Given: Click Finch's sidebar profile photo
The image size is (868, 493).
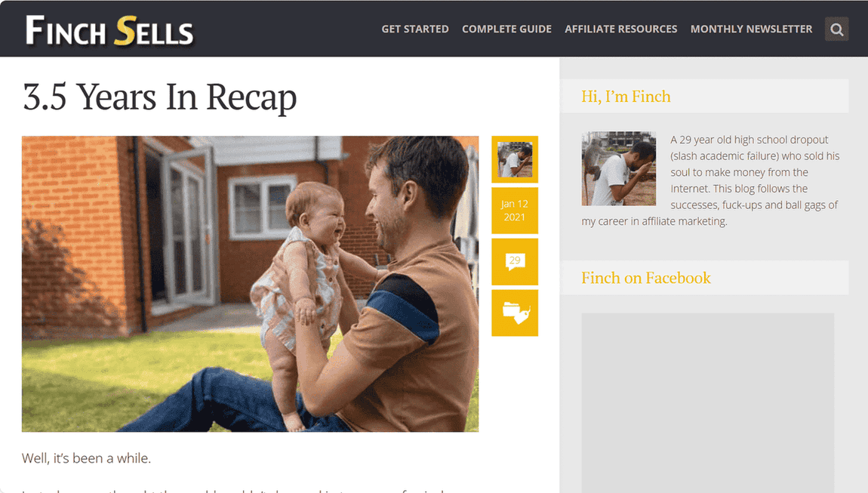Looking at the screenshot, I should click(x=618, y=168).
